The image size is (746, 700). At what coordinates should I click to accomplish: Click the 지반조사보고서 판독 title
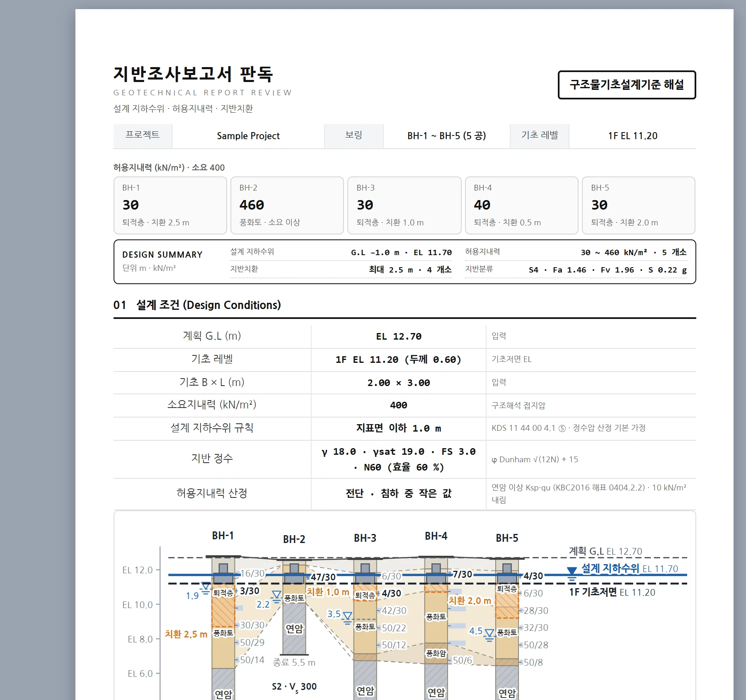[193, 74]
